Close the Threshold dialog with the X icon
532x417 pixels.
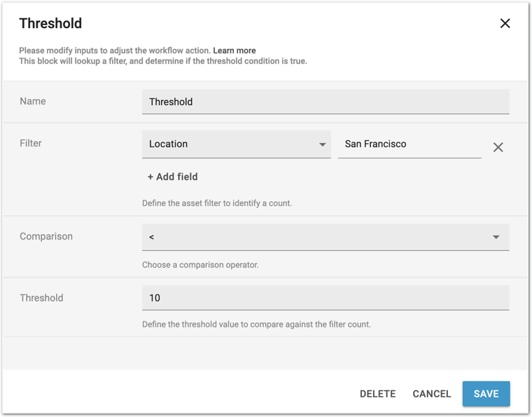pyautogui.click(x=505, y=23)
